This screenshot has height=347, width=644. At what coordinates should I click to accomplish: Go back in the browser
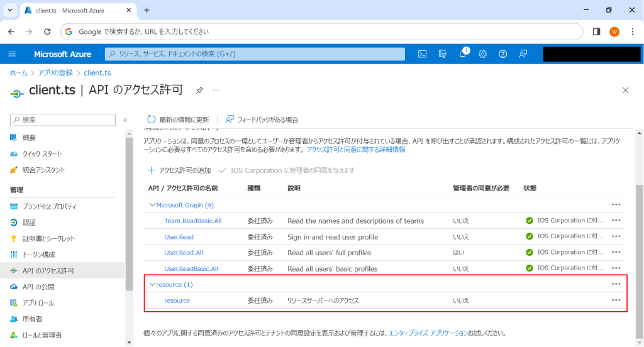[11, 31]
